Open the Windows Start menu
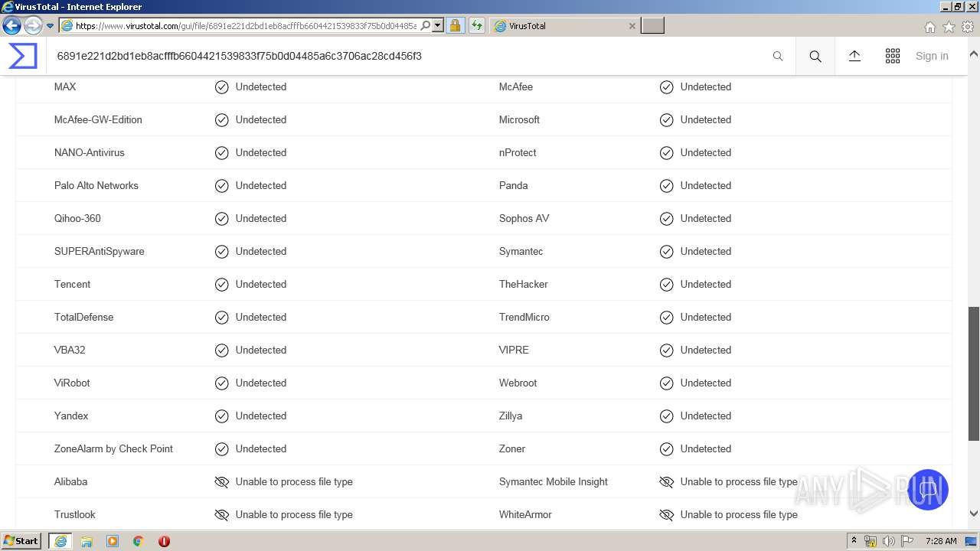This screenshot has width=980, height=551. click(x=22, y=541)
